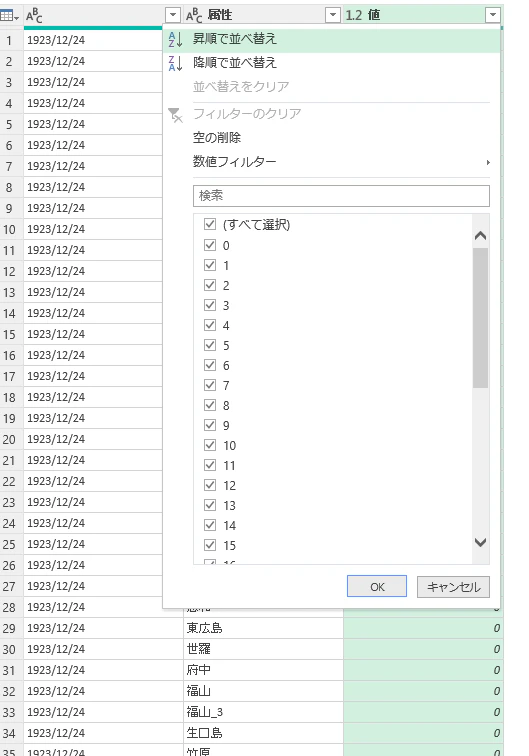Click the table menu icon at top-left corner

coord(9,16)
